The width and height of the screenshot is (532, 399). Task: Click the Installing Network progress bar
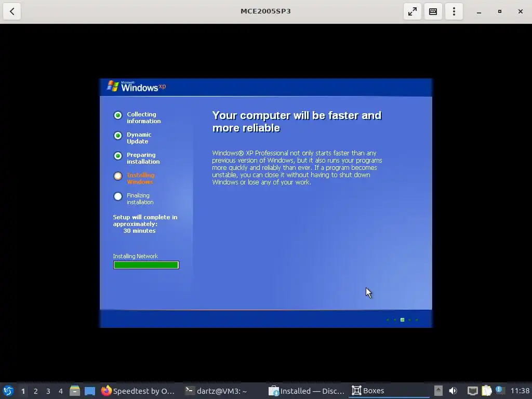click(146, 265)
